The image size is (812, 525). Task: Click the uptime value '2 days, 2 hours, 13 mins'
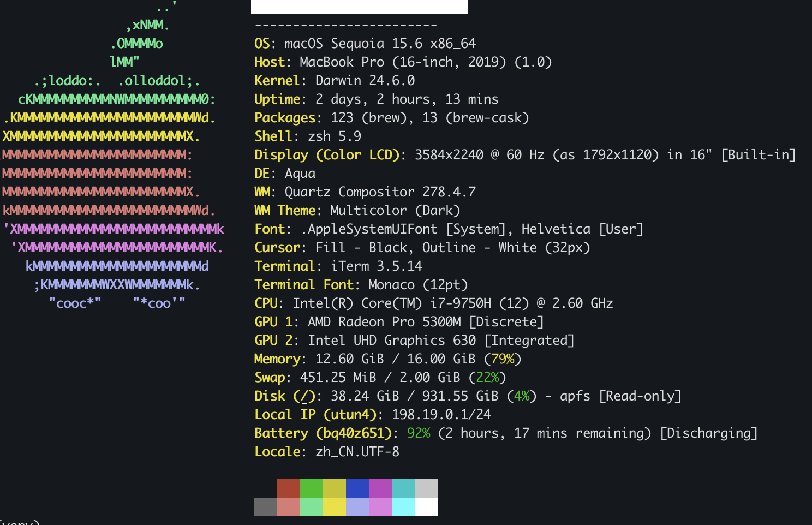click(x=407, y=99)
